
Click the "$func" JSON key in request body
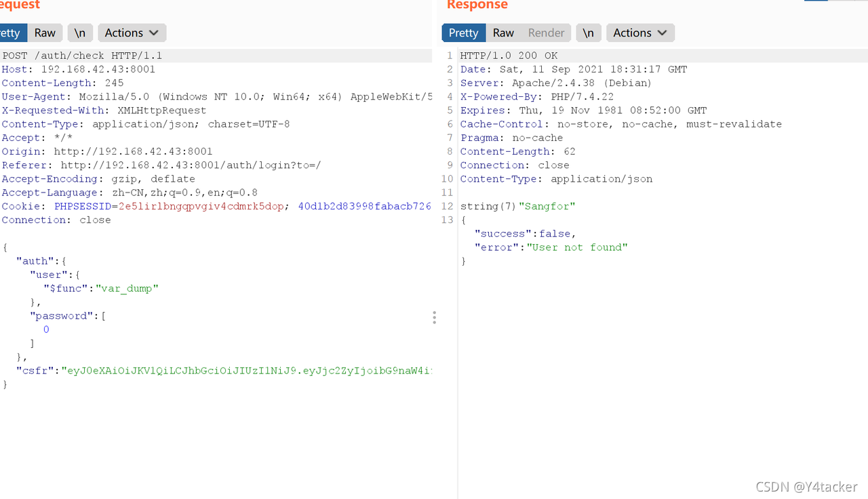coord(66,288)
